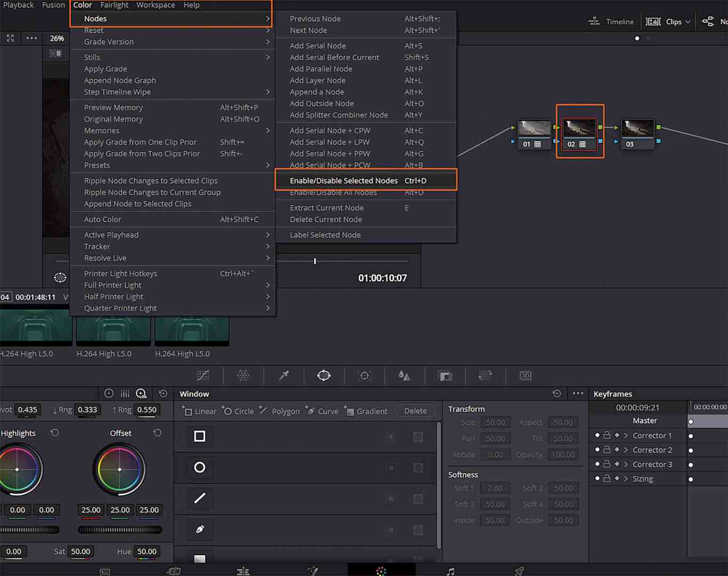
Task: Toggle Corrector 3 auto-keyframe diamond
Action: point(617,464)
